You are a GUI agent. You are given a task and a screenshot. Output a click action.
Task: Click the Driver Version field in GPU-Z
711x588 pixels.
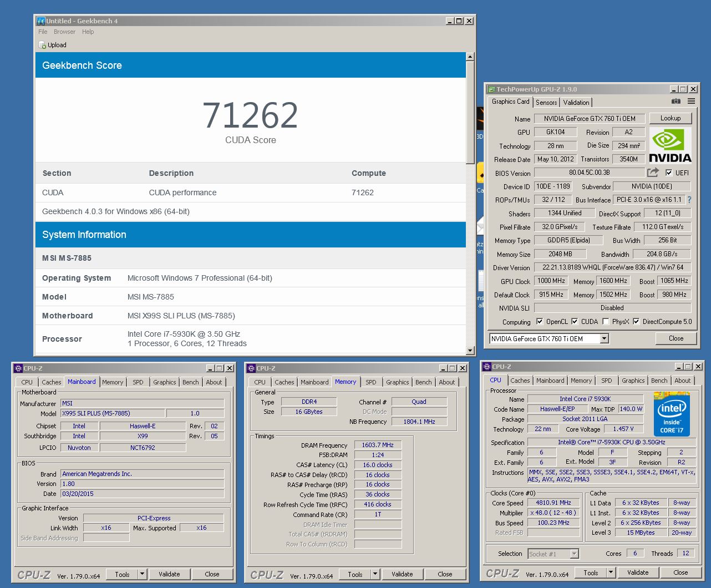tap(613, 267)
